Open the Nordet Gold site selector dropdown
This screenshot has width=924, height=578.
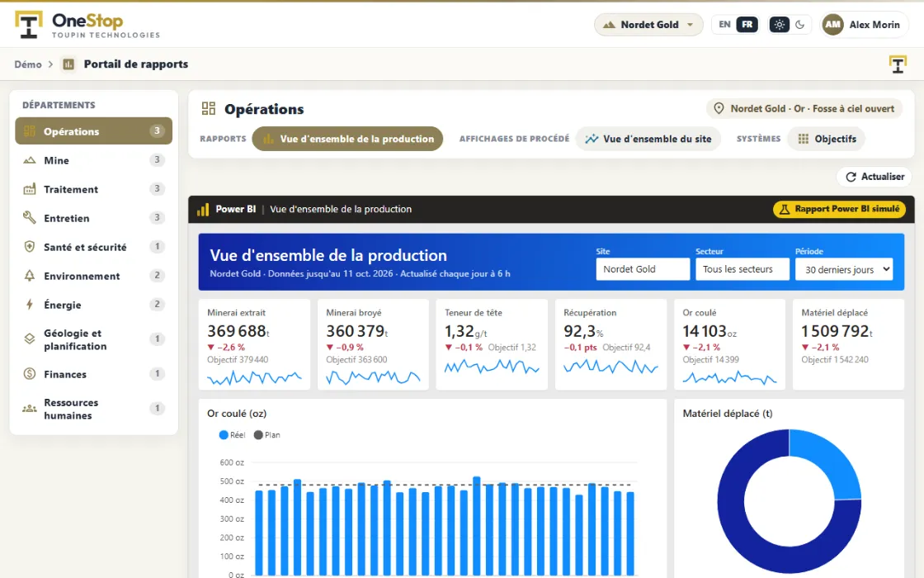click(648, 25)
